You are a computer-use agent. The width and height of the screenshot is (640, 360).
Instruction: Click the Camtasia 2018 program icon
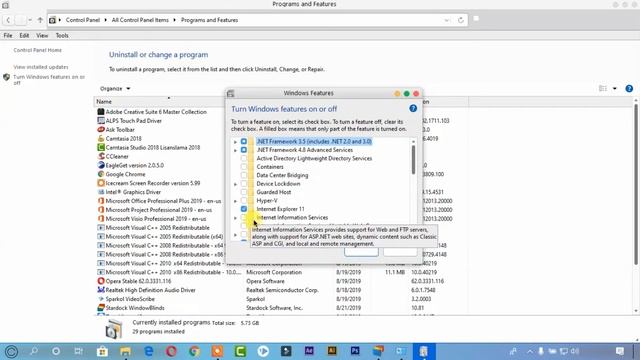[x=101, y=138]
